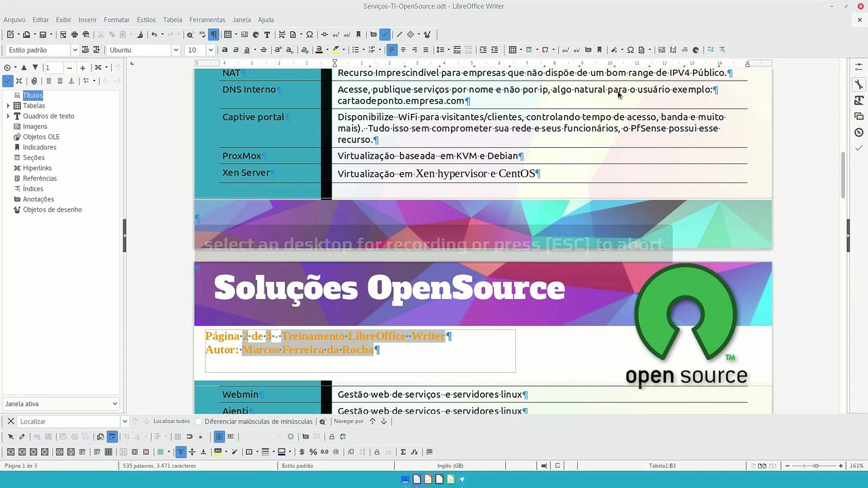Click 'Localizar todos' button
Screen dimensions: 868x488
(x=172, y=422)
